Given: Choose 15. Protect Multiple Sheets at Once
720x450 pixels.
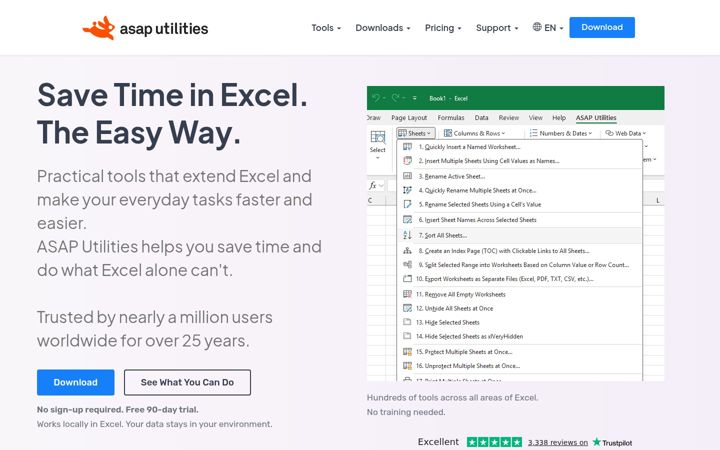Looking at the screenshot, I should pos(519,352).
